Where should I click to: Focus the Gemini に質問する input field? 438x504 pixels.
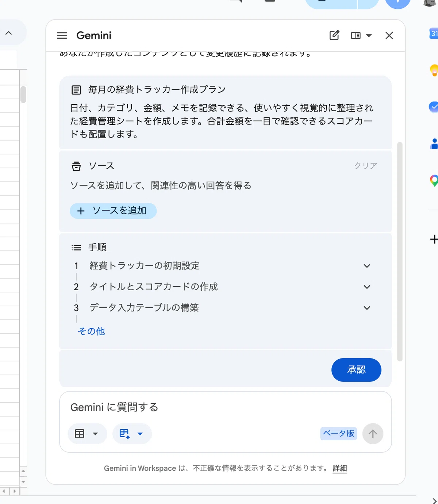(x=225, y=407)
